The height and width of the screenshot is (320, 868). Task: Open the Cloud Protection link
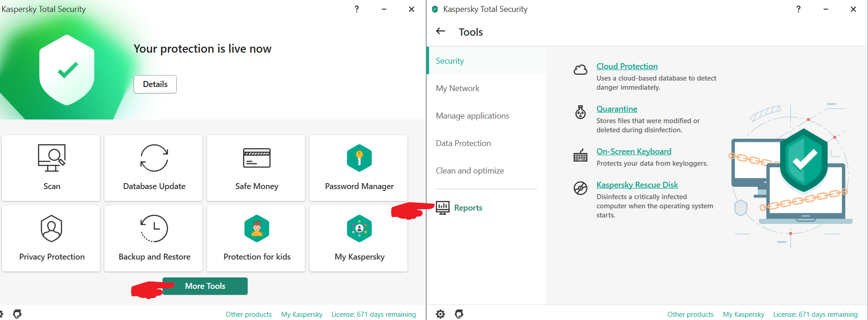pos(627,66)
